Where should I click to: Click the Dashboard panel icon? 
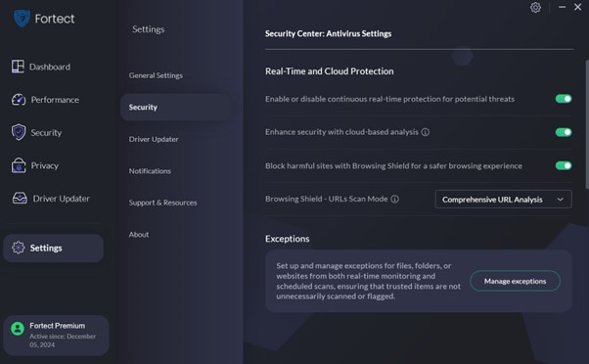[x=18, y=67]
